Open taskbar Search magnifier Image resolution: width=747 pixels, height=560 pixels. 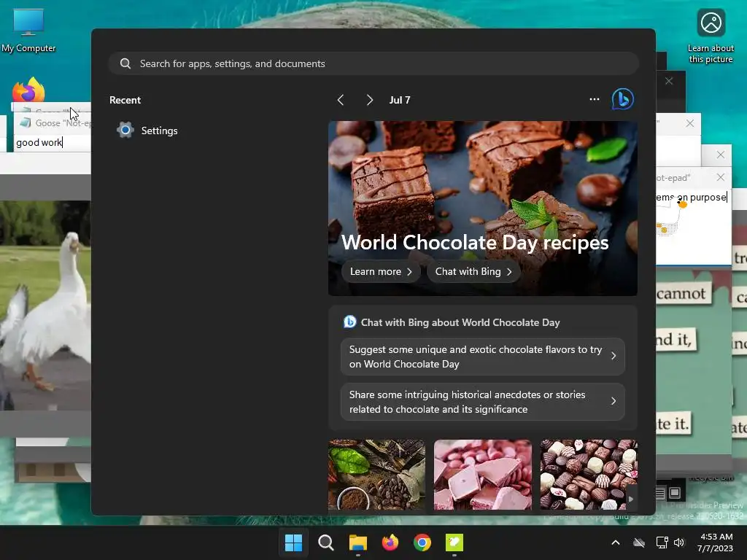(x=326, y=542)
